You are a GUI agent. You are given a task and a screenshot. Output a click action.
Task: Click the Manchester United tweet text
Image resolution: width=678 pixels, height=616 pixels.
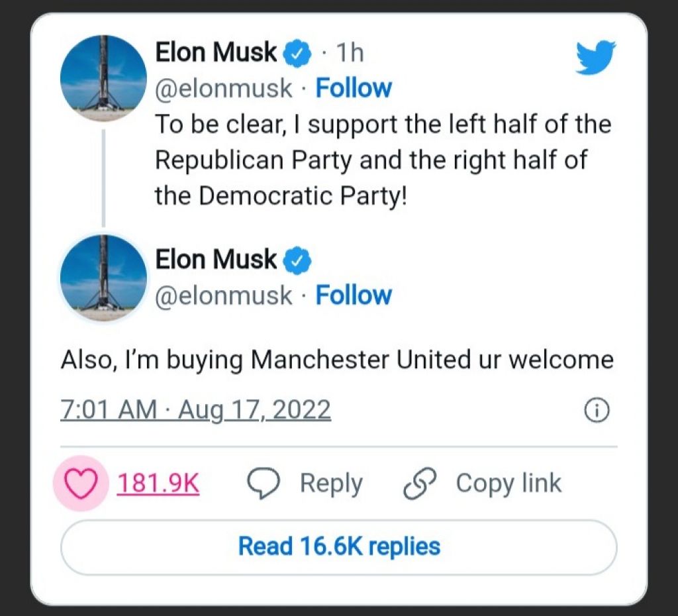click(x=337, y=360)
